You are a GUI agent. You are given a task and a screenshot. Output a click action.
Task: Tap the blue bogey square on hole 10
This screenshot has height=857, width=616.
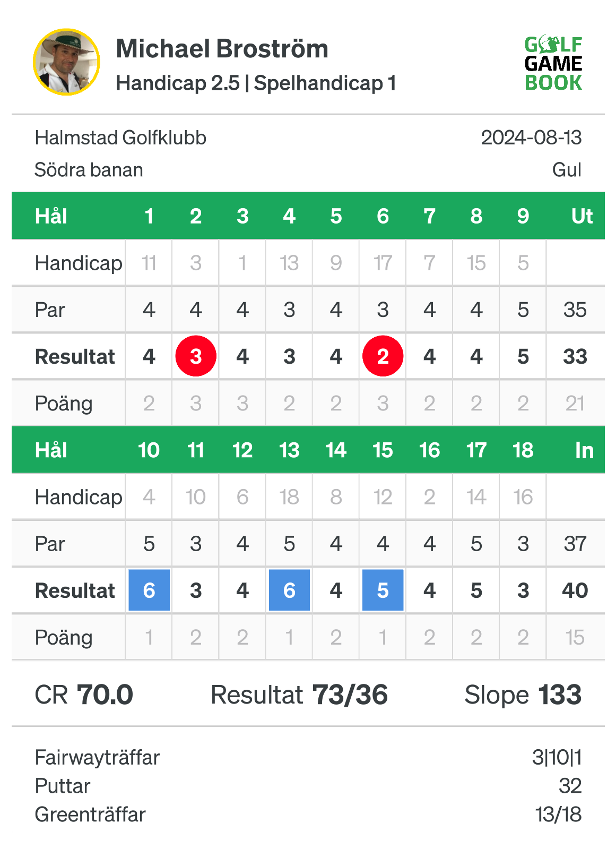pos(149,590)
